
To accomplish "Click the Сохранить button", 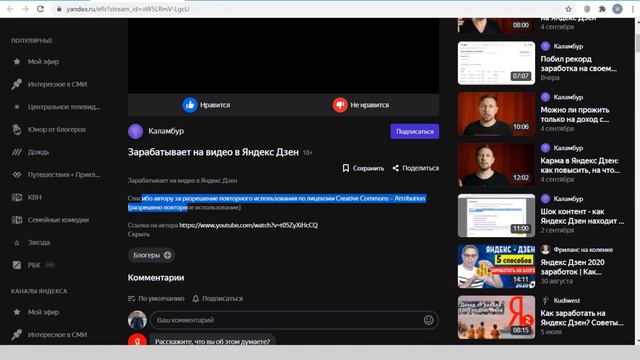I will point(363,168).
